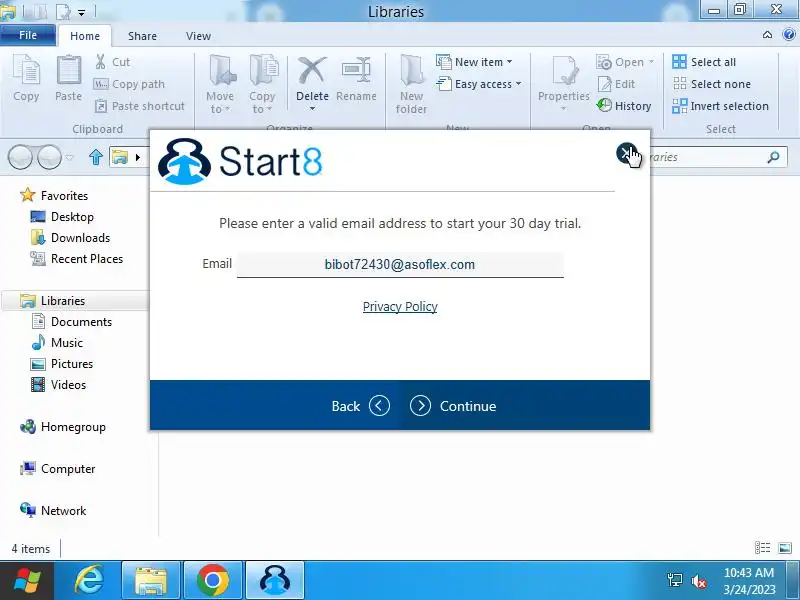Open the recent locations dropdown arrow
The image size is (800, 600).
point(70,157)
